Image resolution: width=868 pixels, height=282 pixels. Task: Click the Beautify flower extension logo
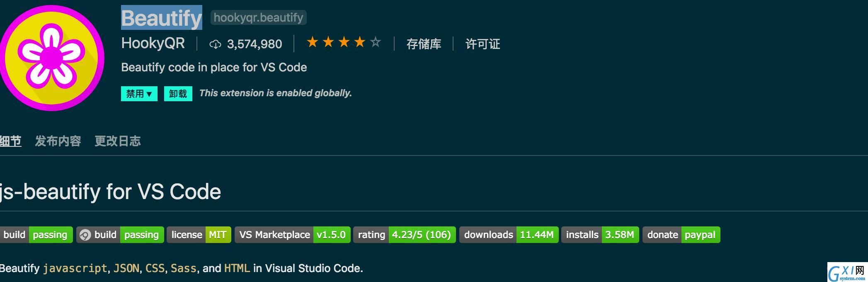(x=51, y=58)
